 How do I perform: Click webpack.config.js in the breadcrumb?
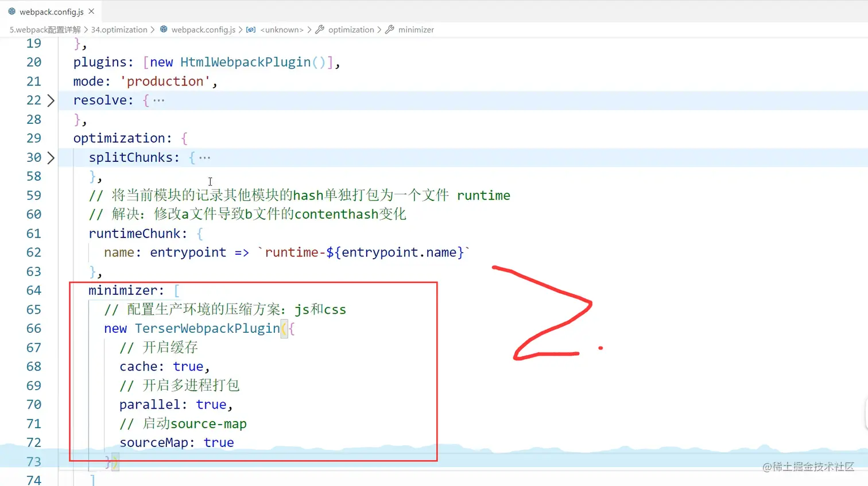(203, 30)
